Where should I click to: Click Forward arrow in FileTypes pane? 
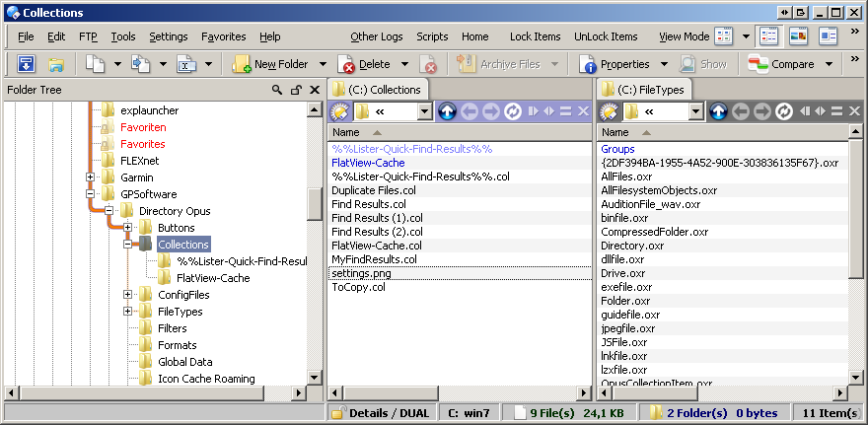pos(761,111)
